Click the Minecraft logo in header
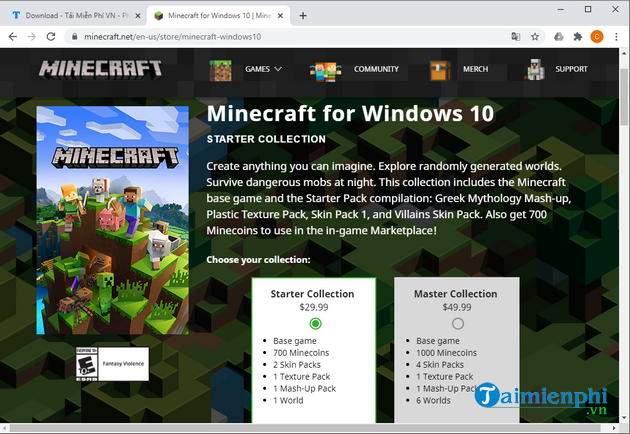 100,69
